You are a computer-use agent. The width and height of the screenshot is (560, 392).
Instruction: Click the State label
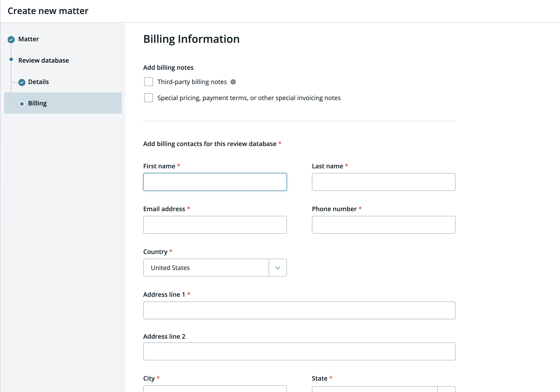point(319,378)
